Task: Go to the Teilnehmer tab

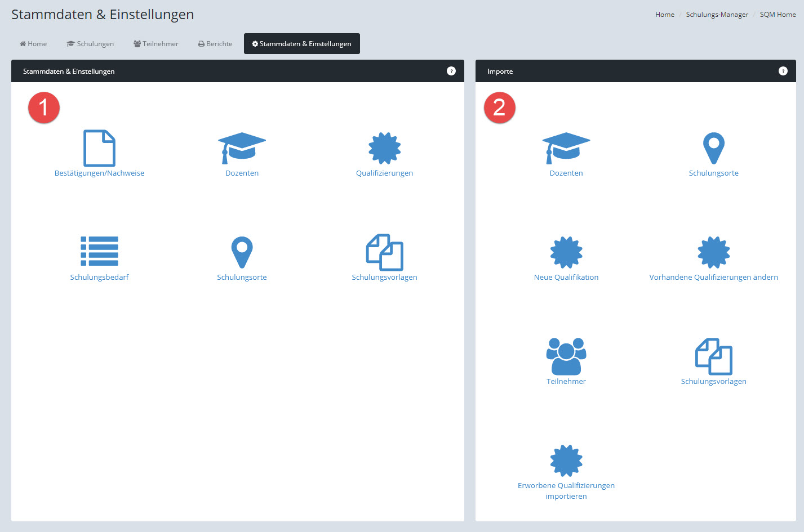Action: 156,44
